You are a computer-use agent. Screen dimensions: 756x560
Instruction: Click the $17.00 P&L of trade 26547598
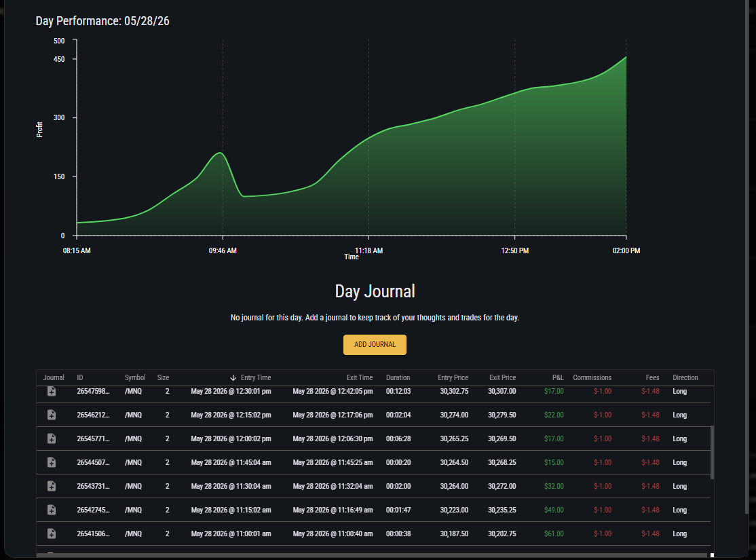[554, 391]
